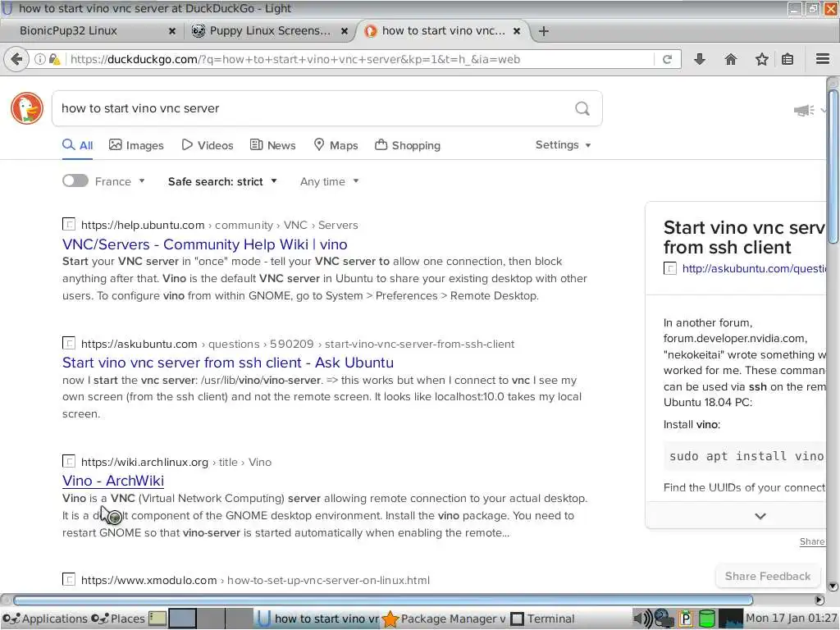Click the DuckDuckGo duck logo
The height and width of the screenshot is (630, 840).
27,108
